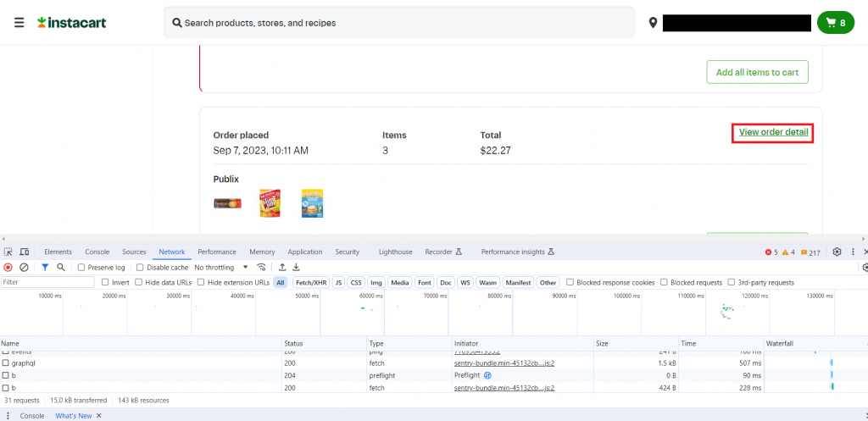
Task: Toggle the network filter funnel icon
Action: [x=45, y=267]
